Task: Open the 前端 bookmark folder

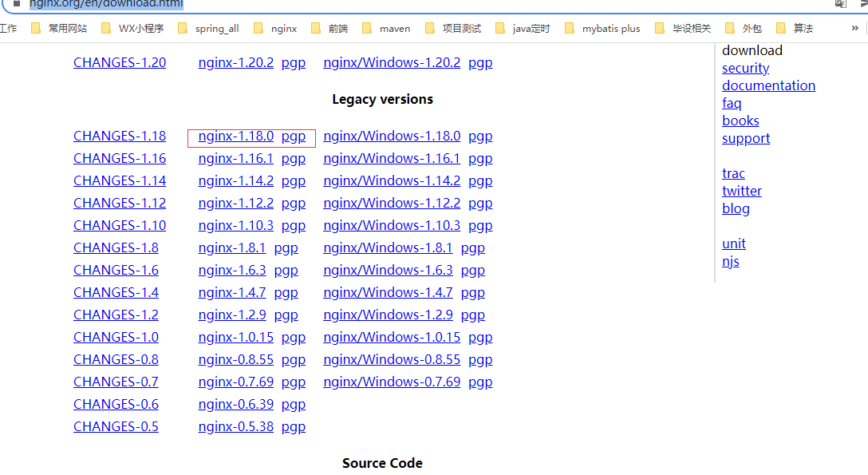Action: pos(329,28)
